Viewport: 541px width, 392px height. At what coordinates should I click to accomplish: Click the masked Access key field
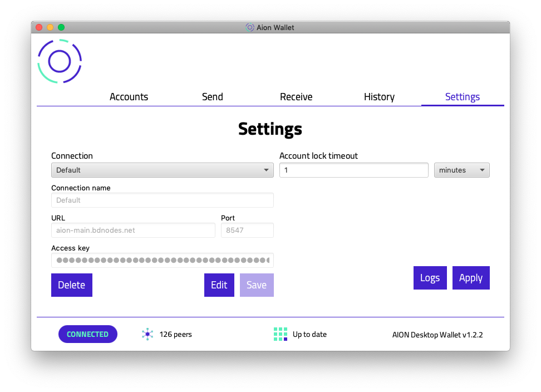(163, 260)
